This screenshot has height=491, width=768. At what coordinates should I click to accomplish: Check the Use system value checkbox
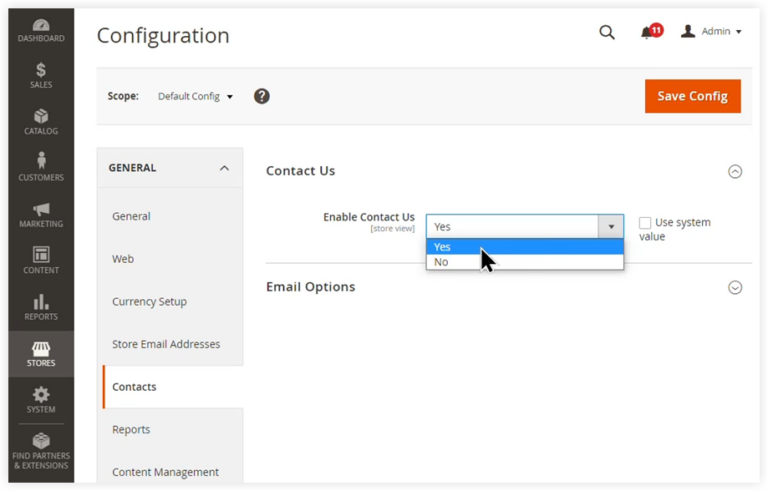(x=645, y=223)
